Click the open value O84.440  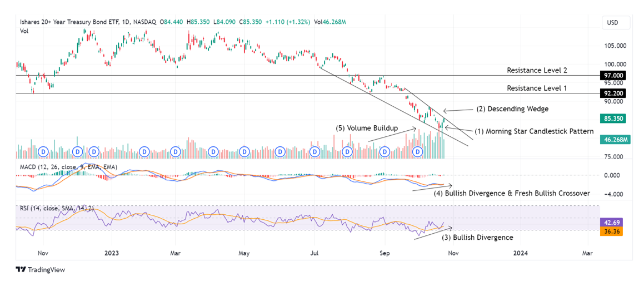[x=172, y=22]
